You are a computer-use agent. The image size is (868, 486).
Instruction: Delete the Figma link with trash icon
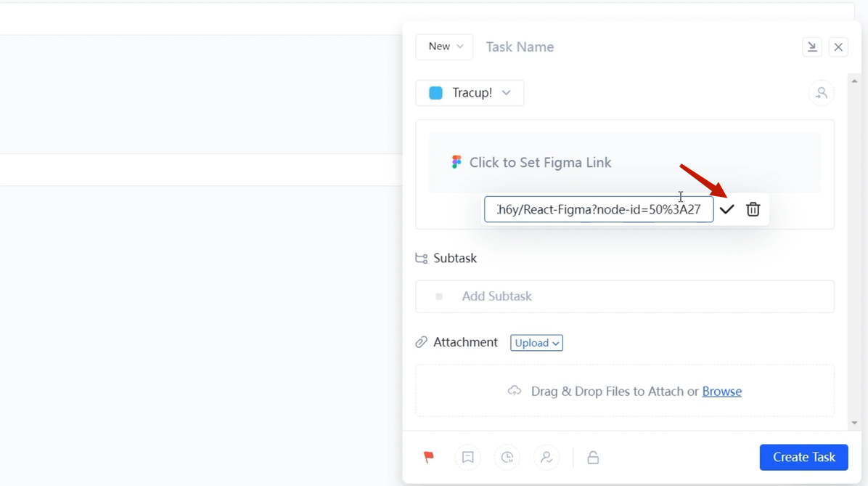[753, 209]
